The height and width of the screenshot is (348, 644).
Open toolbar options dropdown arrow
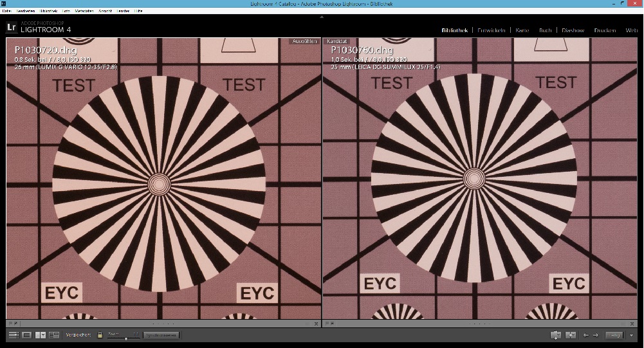632,335
